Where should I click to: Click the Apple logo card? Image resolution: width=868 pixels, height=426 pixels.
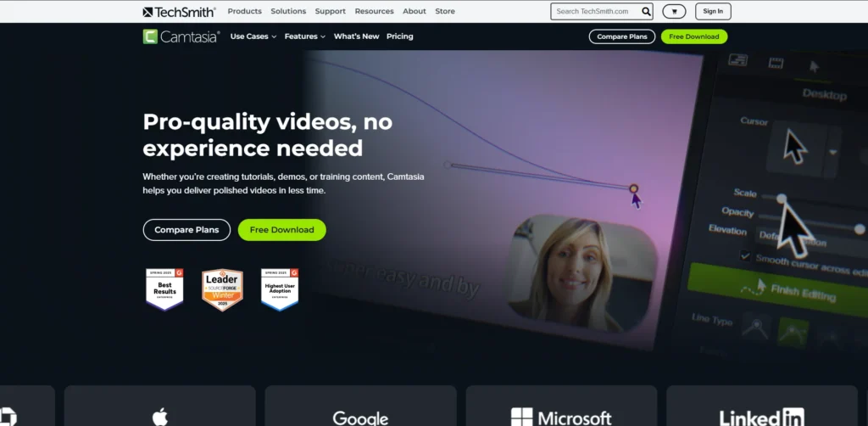160,406
